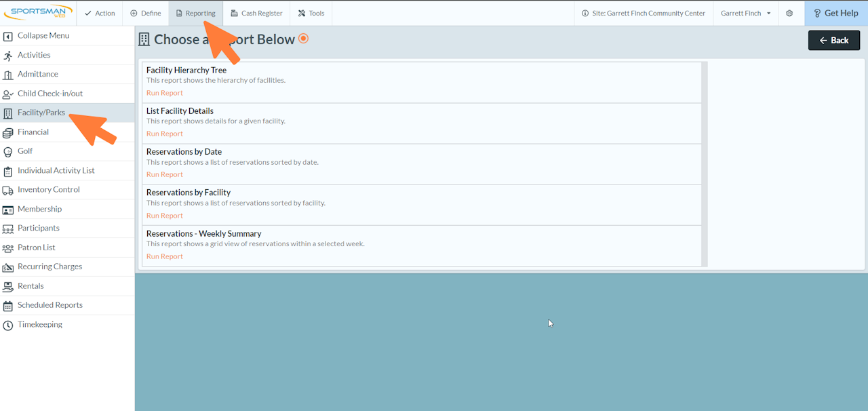
Task: Click the Scheduled Reports calendar icon
Action: [x=8, y=306]
